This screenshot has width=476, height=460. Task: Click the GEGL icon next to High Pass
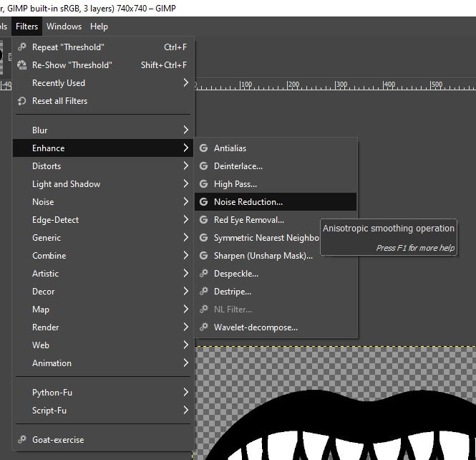(x=204, y=184)
